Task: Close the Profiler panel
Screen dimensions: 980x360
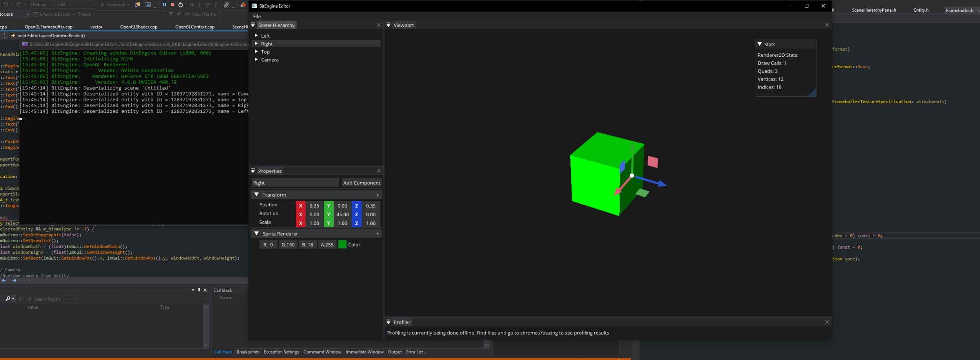Action: tap(827, 322)
